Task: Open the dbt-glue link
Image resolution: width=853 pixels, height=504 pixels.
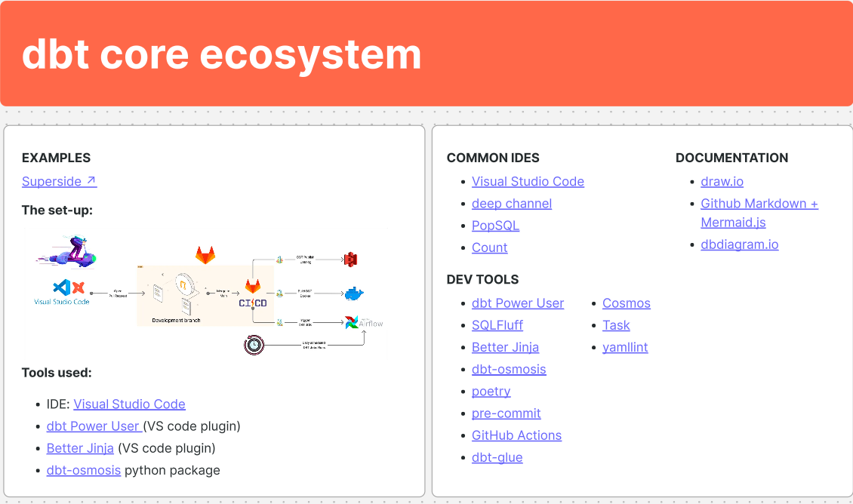Action: (497, 458)
